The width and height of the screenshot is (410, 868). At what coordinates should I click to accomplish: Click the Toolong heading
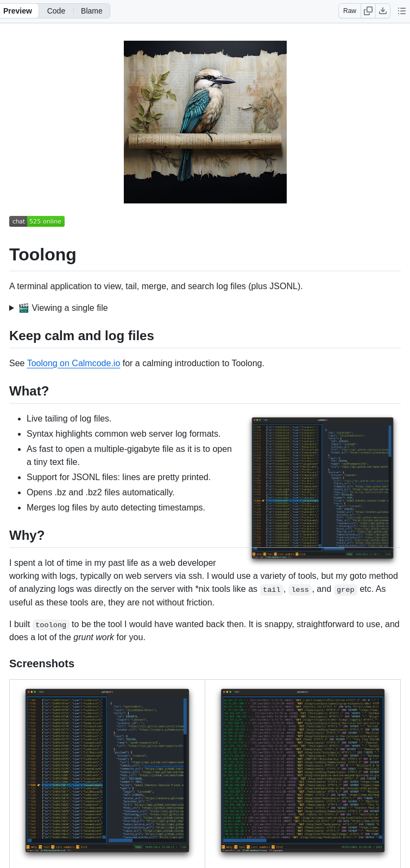coord(43,254)
